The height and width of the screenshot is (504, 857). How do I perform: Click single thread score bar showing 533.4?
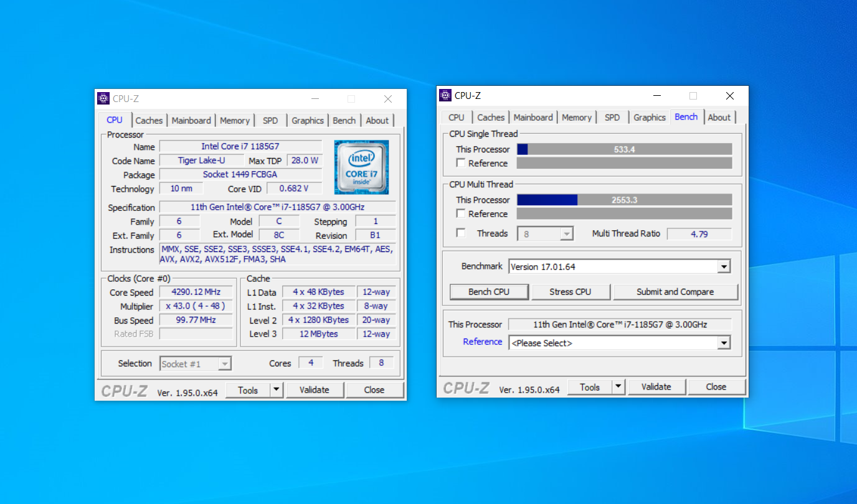click(625, 149)
